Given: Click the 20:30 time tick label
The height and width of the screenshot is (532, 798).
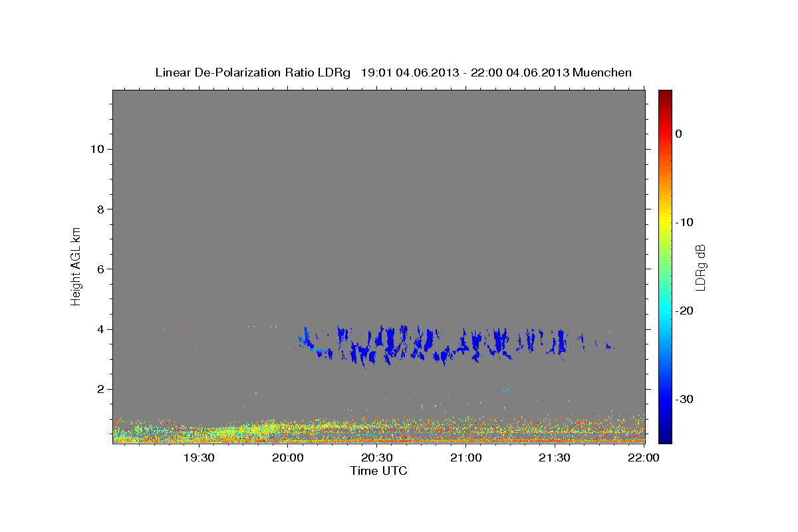Looking at the screenshot, I should pos(376,458).
